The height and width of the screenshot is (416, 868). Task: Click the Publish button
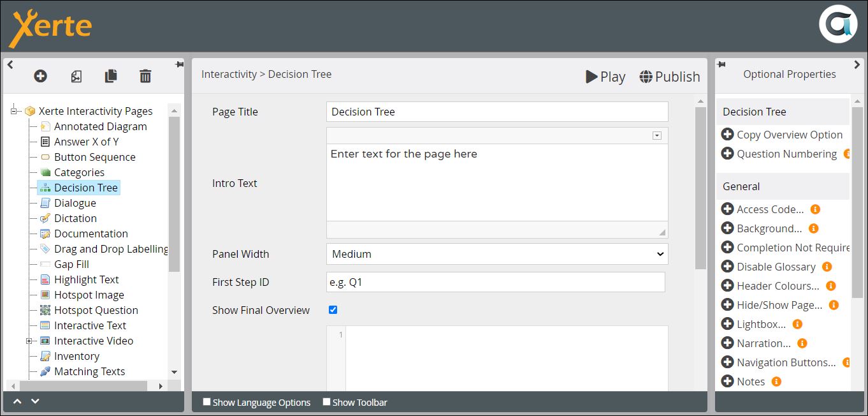coord(669,77)
